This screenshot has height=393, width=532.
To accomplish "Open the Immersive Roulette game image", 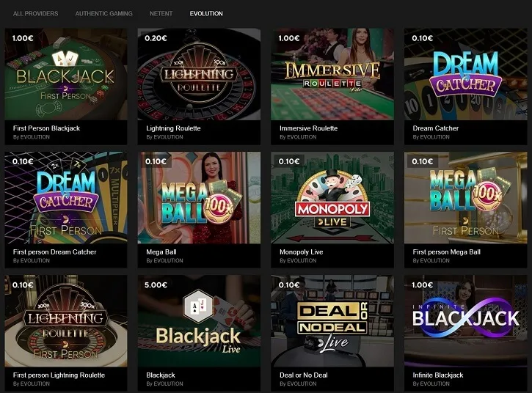I will tap(332, 74).
